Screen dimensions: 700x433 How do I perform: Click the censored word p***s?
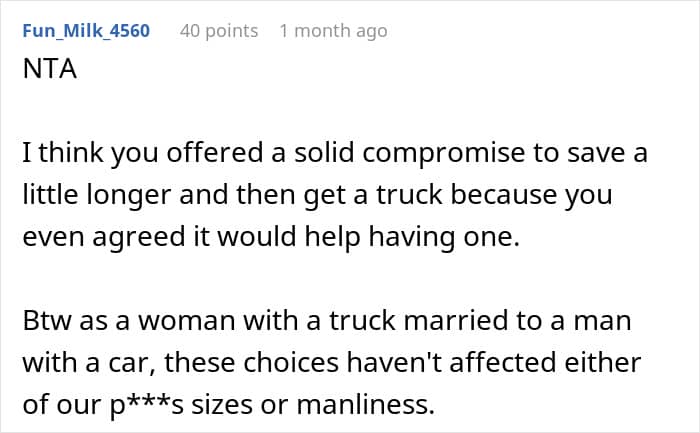[146, 405]
